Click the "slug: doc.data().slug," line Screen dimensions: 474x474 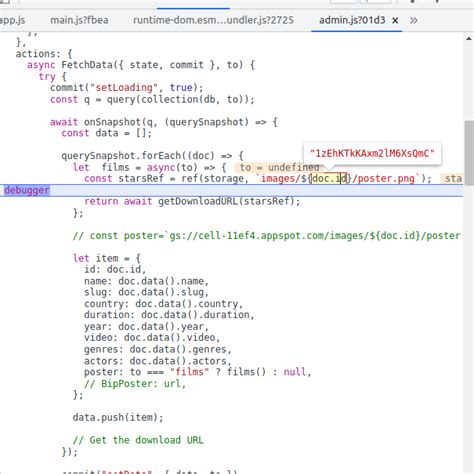tap(146, 292)
